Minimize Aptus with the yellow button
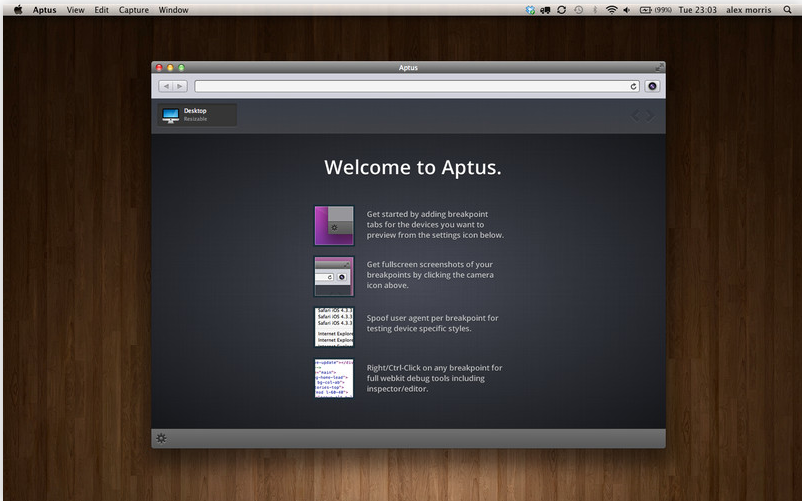The image size is (802, 501). coord(170,67)
